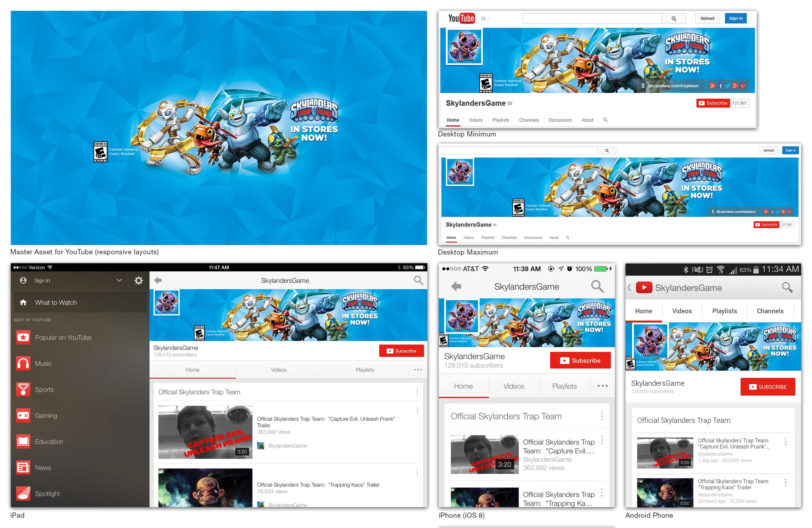Play Capture Evil video thumbnail on iPhone
Screen dimensions: 812x528
485,454
